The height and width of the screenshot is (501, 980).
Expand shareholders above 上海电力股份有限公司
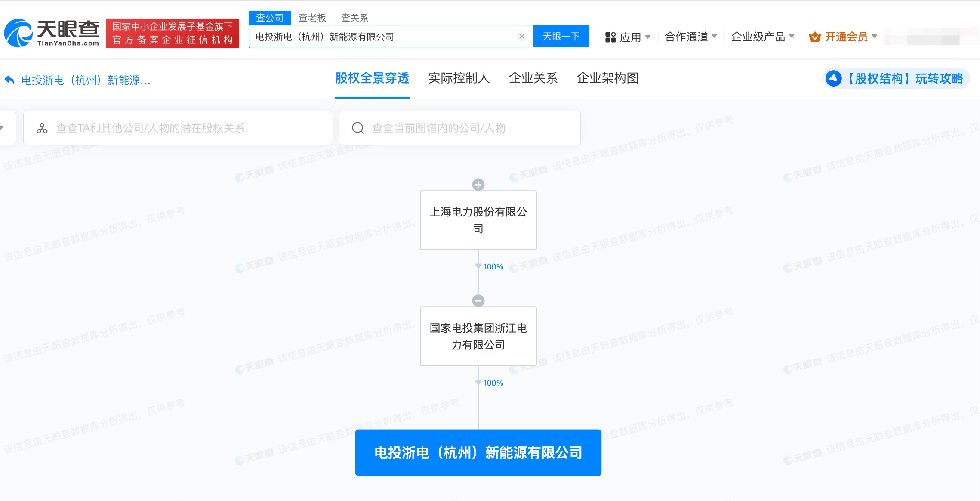pos(478,185)
